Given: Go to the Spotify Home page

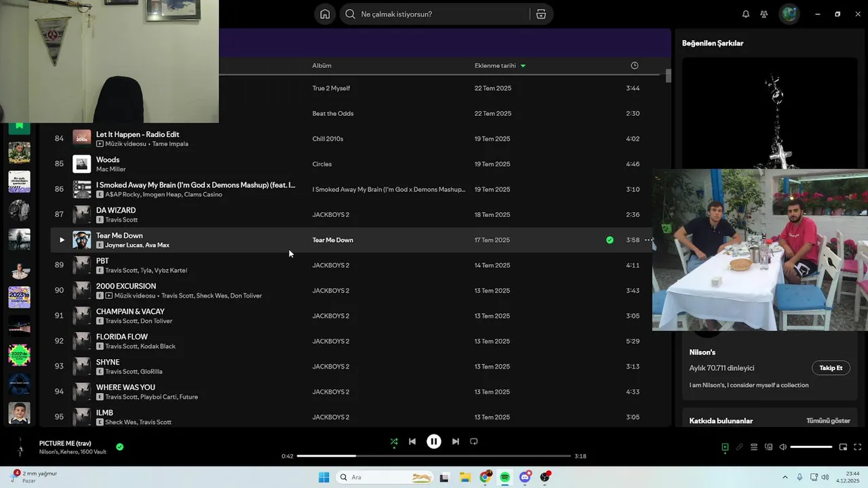Looking at the screenshot, I should (x=325, y=14).
